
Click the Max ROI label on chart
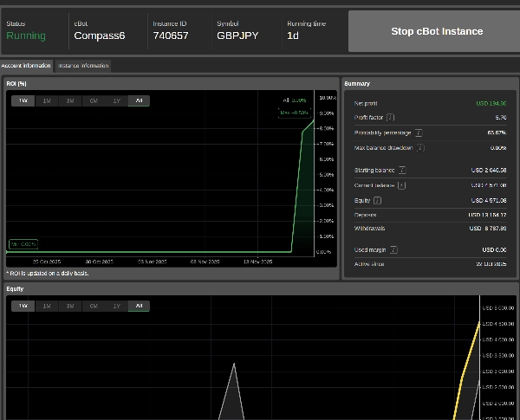point(294,112)
